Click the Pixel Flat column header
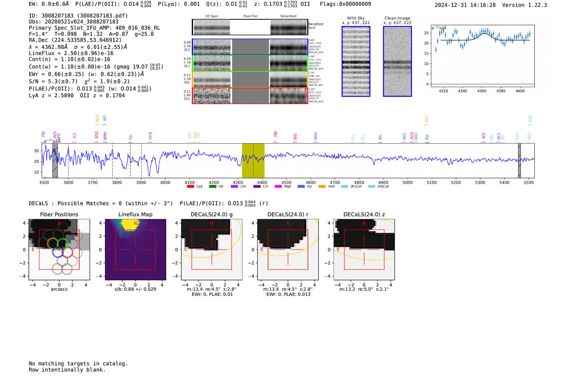576x392 pixels. coord(250,16)
